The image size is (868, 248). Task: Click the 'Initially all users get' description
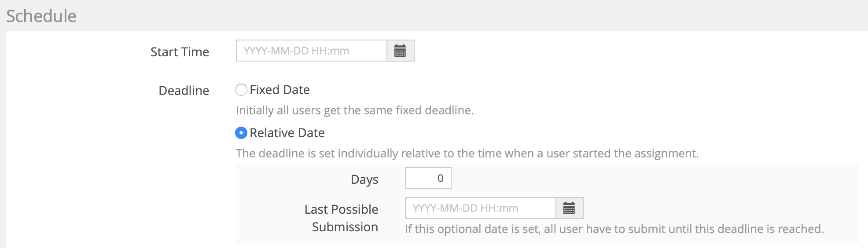354,110
